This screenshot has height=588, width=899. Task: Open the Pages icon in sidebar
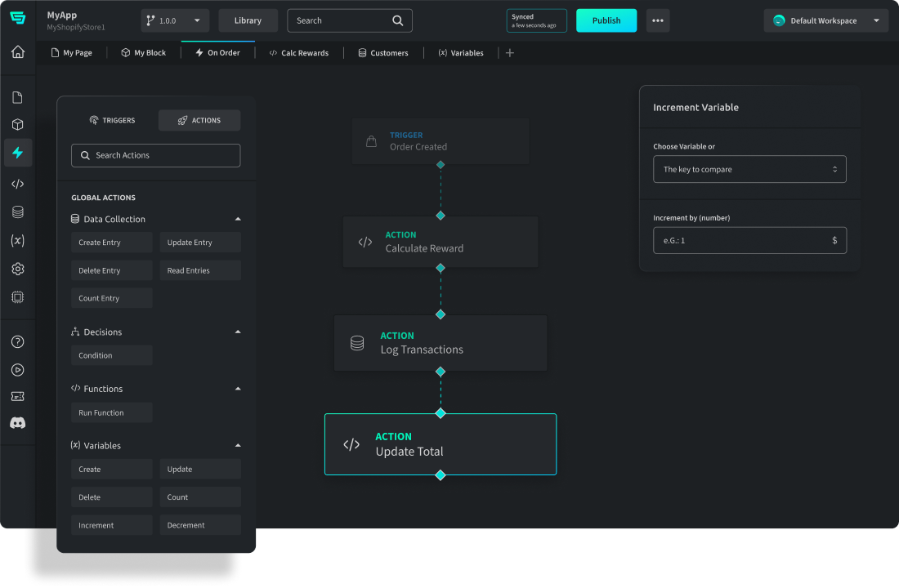(18, 97)
